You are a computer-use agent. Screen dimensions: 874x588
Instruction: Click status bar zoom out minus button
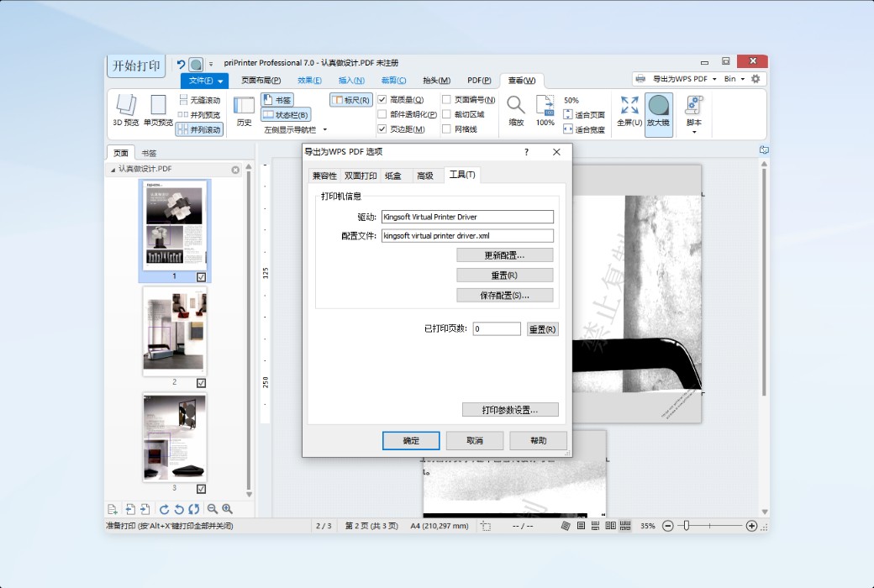[x=668, y=526]
